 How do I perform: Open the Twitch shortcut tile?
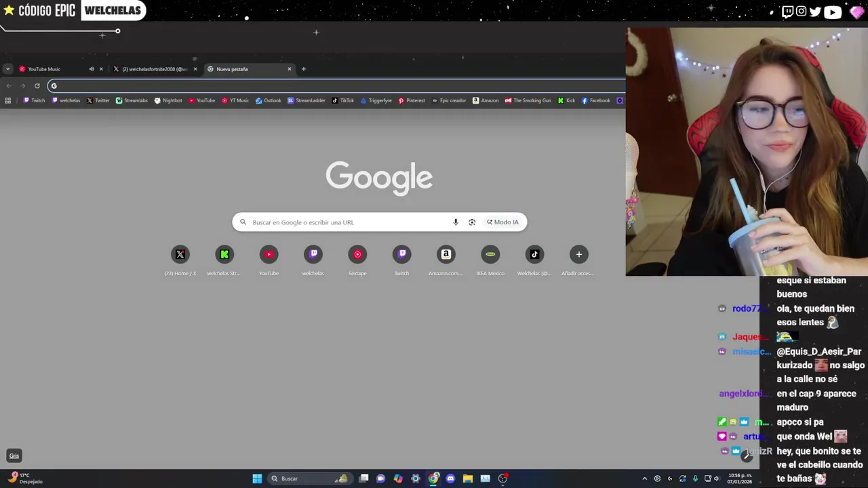coord(401,260)
